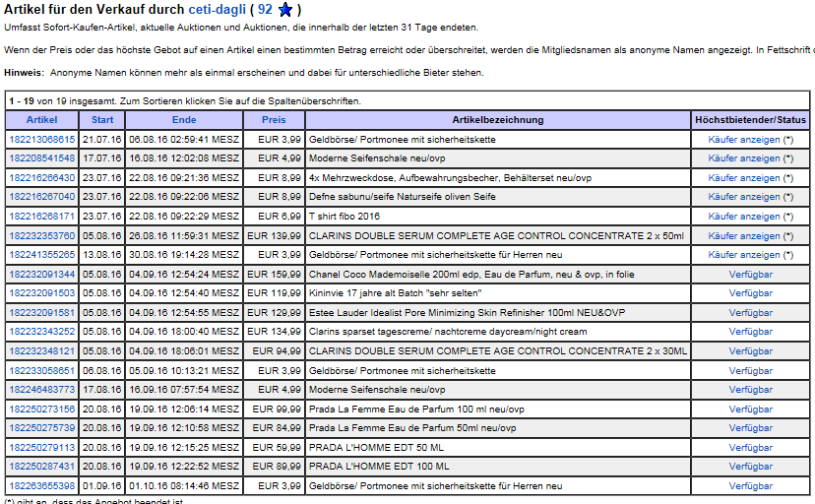The image size is (815, 504).
Task: Click the Höchstbietender/Status column header
Action: (751, 120)
